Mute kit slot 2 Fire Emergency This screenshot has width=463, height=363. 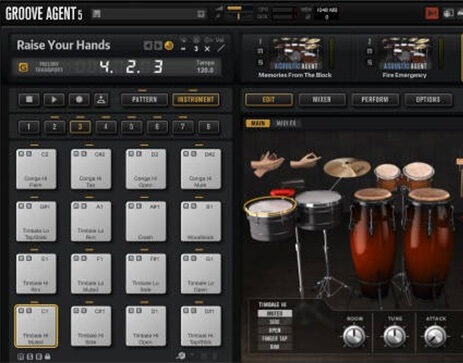pos(369,52)
